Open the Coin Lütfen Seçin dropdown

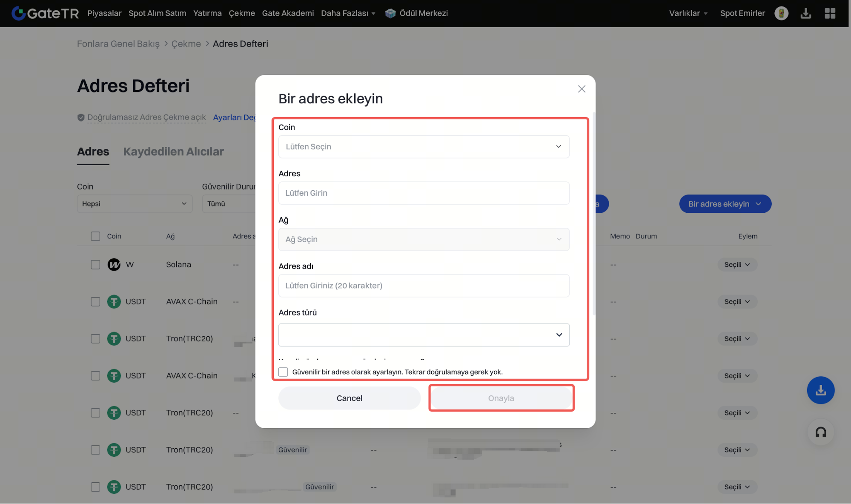[424, 147]
